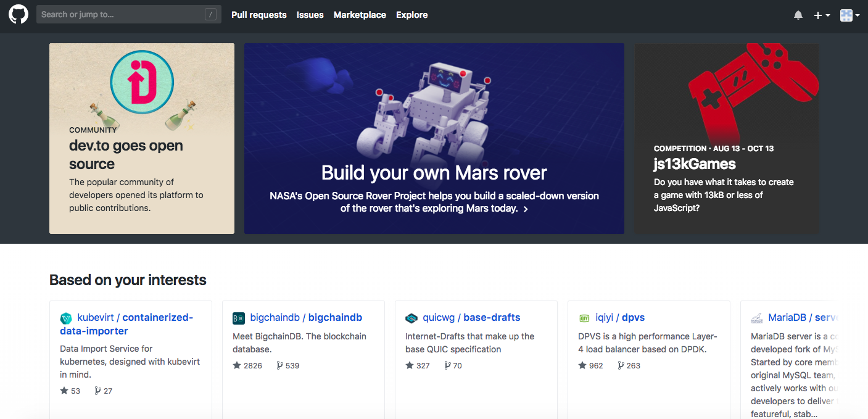This screenshot has width=868, height=419.
Task: Click the slash shortcut key icon
Action: click(x=210, y=14)
